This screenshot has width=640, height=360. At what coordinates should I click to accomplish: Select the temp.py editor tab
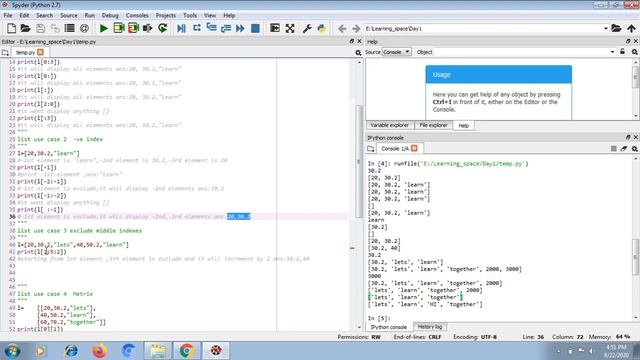25,53
